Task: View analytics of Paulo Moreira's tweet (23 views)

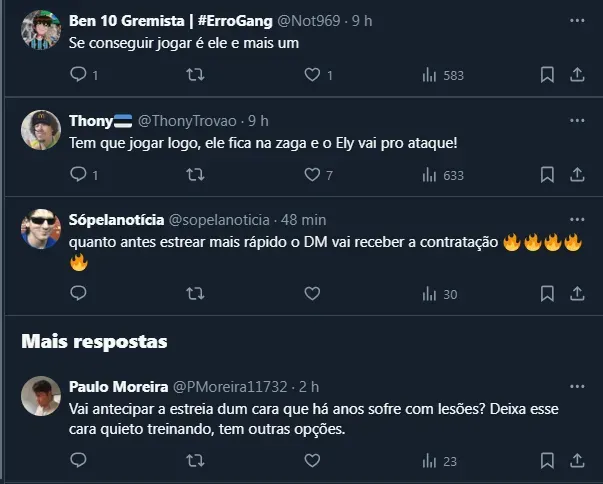Action: pyautogui.click(x=440, y=460)
